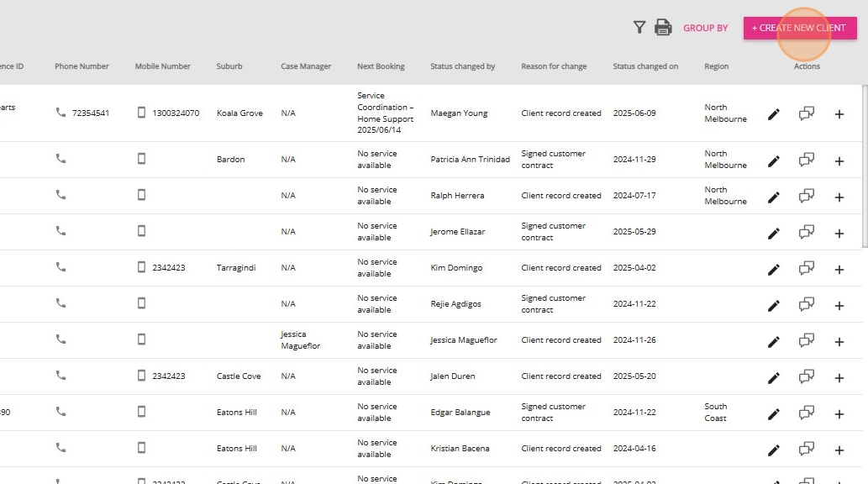Click plus icon in Kim Domingo Tarragindi row
The height and width of the screenshot is (484, 868).
click(839, 270)
